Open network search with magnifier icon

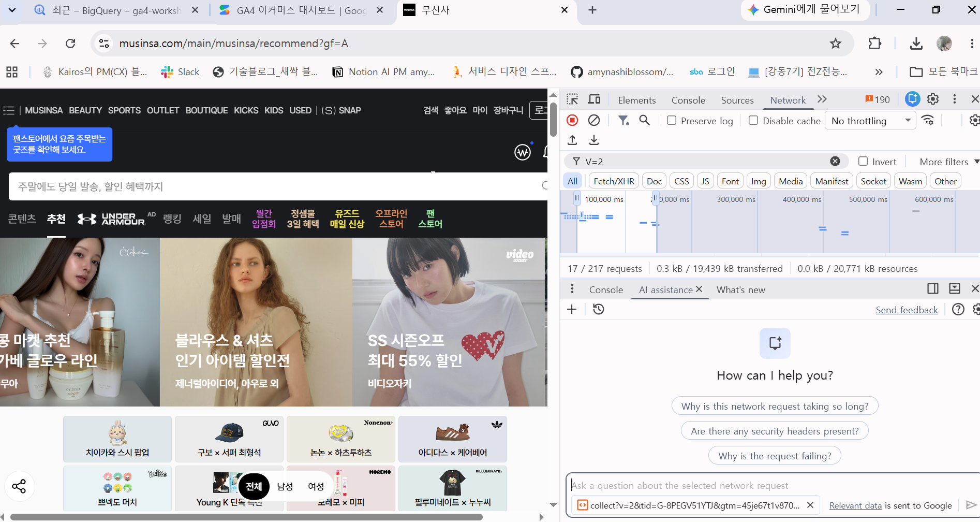click(645, 120)
